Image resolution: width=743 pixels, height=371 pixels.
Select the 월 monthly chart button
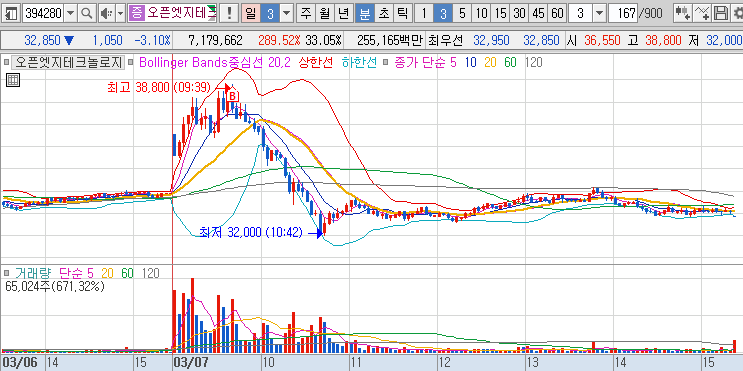click(x=324, y=13)
